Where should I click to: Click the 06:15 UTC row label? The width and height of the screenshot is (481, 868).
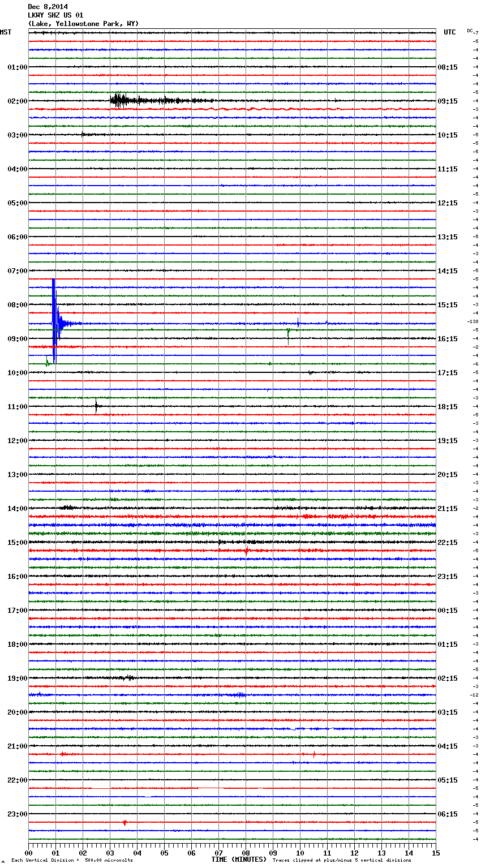click(x=448, y=814)
